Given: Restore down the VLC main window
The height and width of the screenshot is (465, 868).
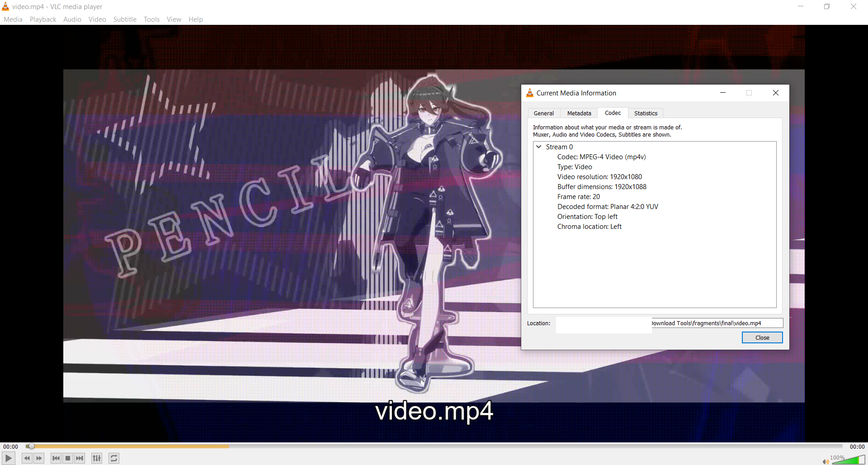Looking at the screenshot, I should click(x=827, y=6).
